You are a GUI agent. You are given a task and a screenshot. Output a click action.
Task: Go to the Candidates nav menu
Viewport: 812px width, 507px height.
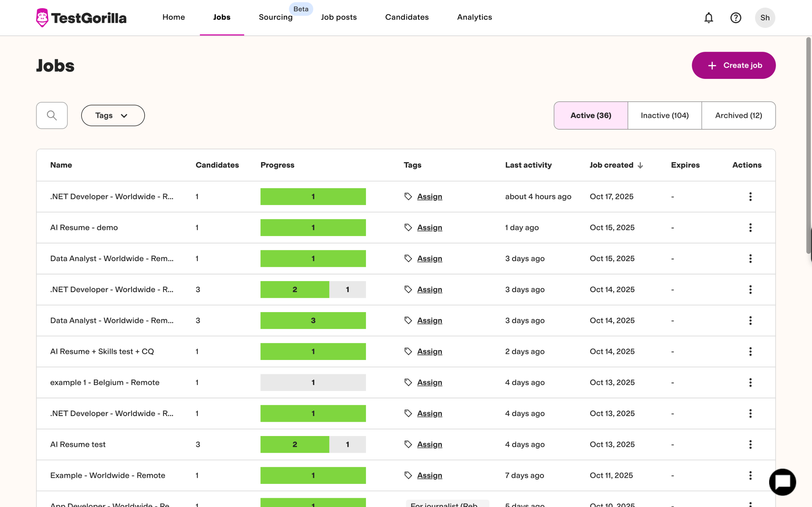(407, 17)
